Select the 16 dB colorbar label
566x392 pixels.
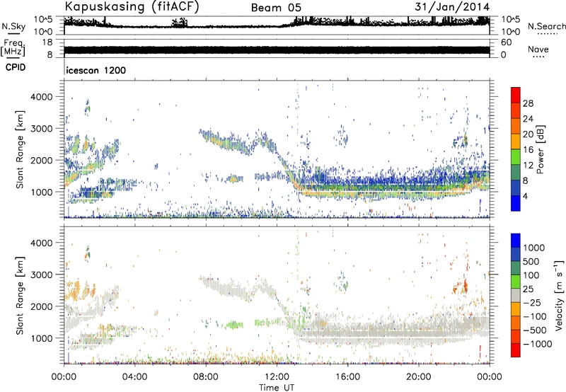528,150
